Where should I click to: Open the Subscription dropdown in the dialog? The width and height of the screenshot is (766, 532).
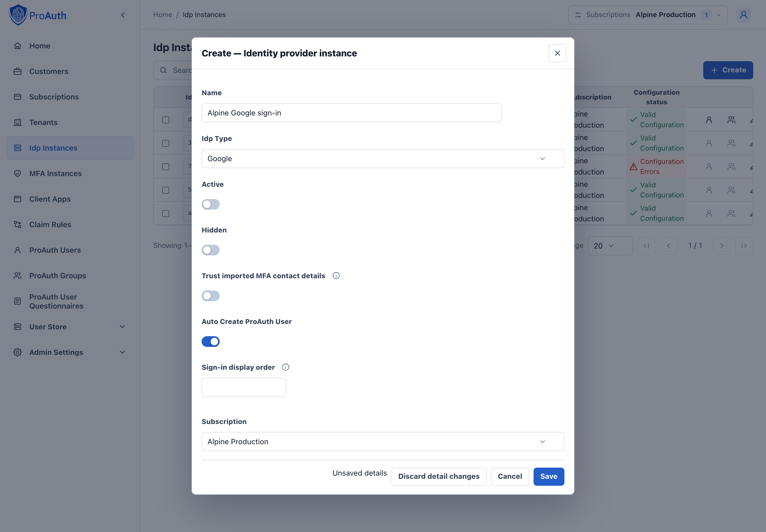pos(383,441)
